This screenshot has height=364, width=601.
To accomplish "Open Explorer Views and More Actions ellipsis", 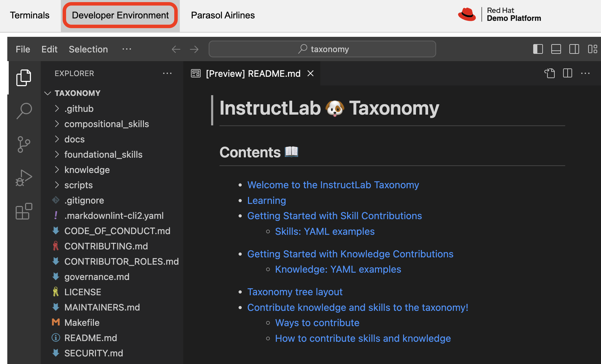I will [x=167, y=73].
